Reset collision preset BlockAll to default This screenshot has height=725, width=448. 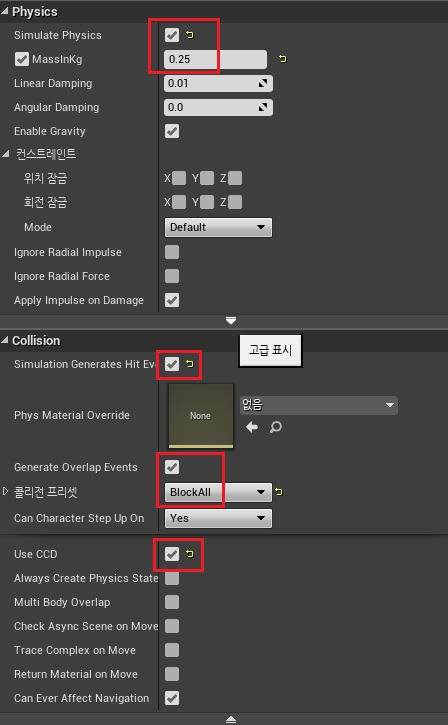point(279,492)
